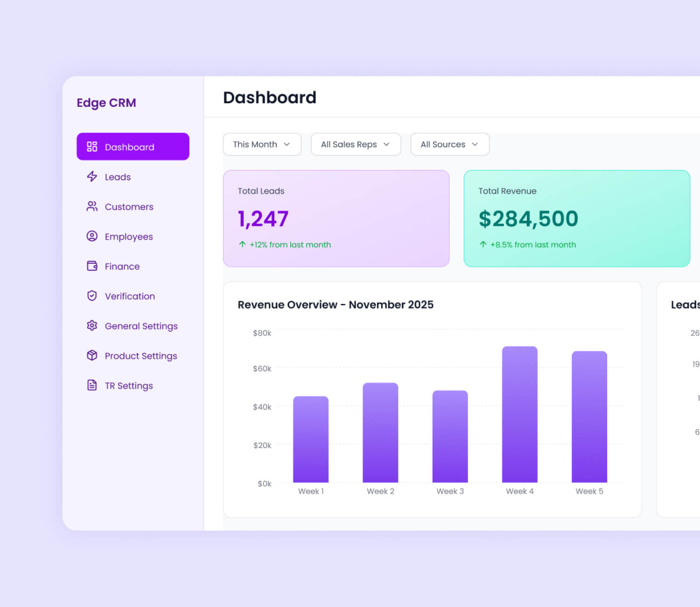Click the Finance wallet icon
Viewport: 700px width, 607px height.
[92, 266]
